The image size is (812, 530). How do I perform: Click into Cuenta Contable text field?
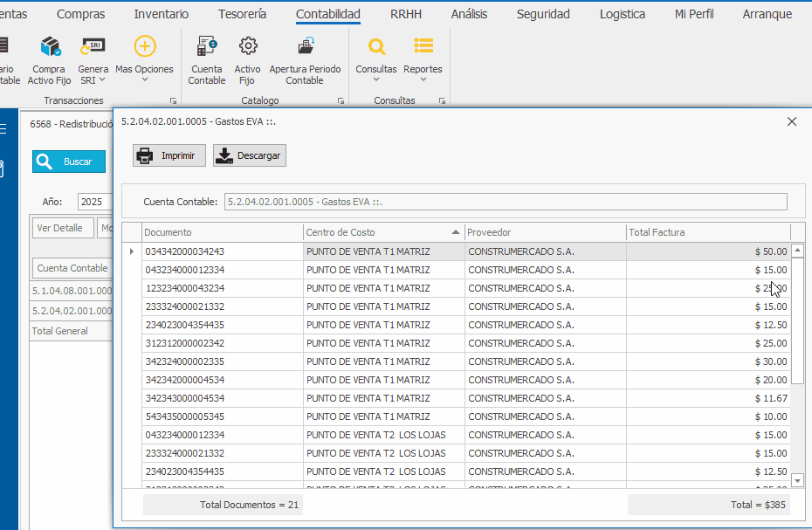click(x=506, y=202)
